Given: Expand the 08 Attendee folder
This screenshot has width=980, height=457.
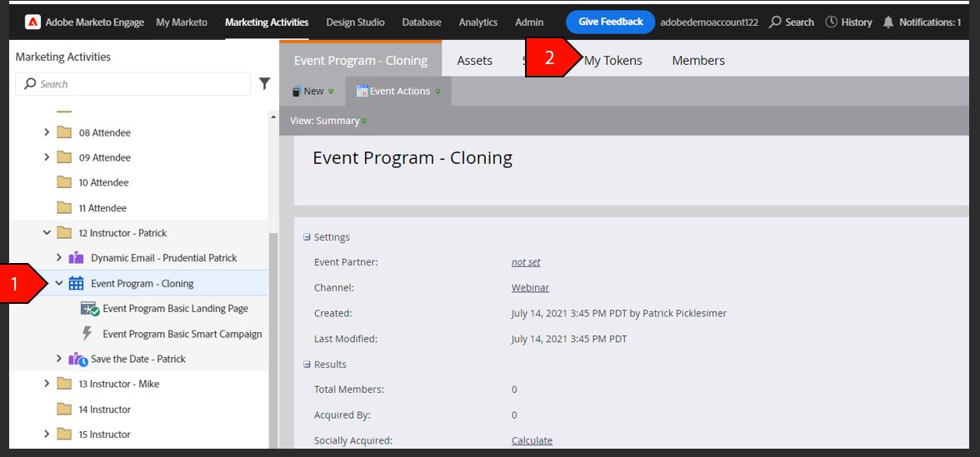Looking at the screenshot, I should [47, 132].
